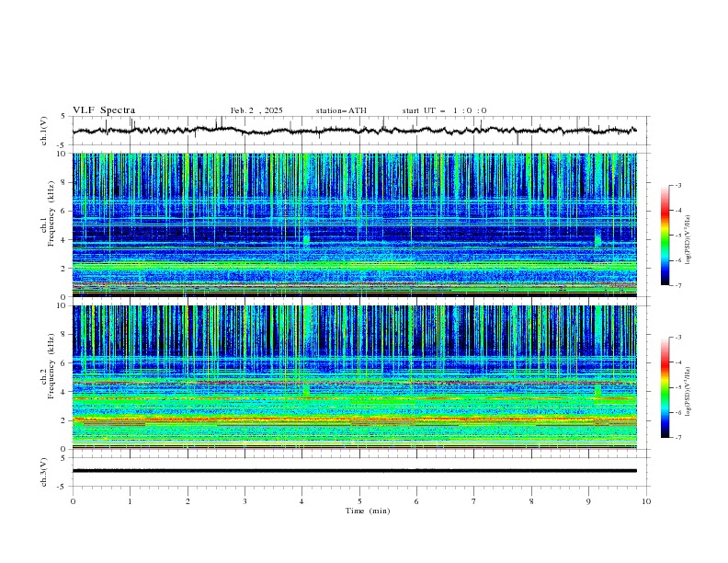Image resolution: width=728 pixels, height=563 pixels.
Task: Click the green burst near minute 9 in ch.2
Action: coord(597,390)
